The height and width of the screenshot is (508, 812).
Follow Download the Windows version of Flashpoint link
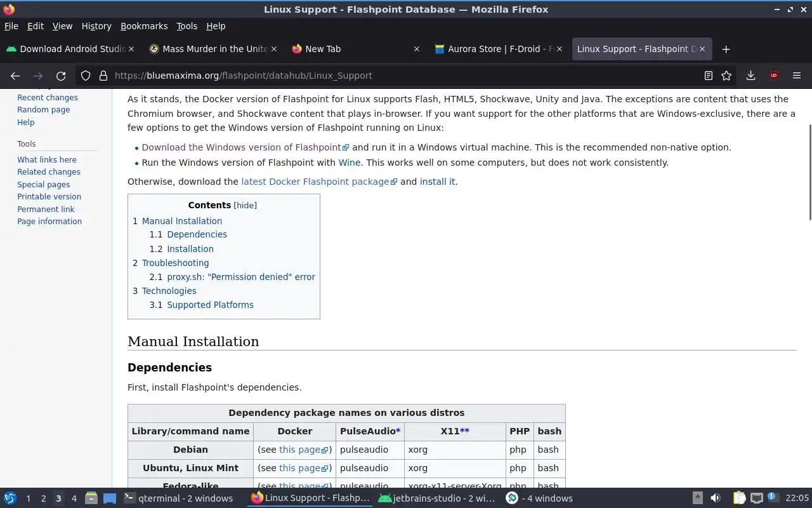(x=245, y=147)
